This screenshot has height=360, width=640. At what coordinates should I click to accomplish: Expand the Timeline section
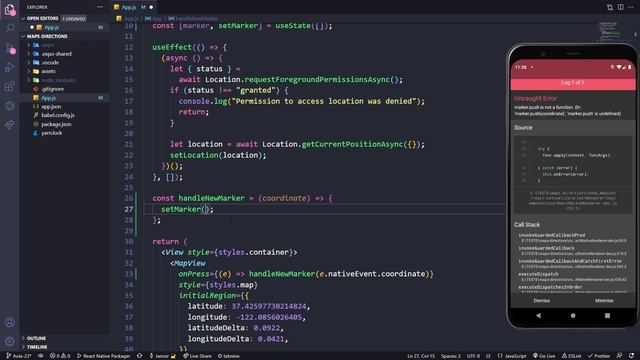37,347
